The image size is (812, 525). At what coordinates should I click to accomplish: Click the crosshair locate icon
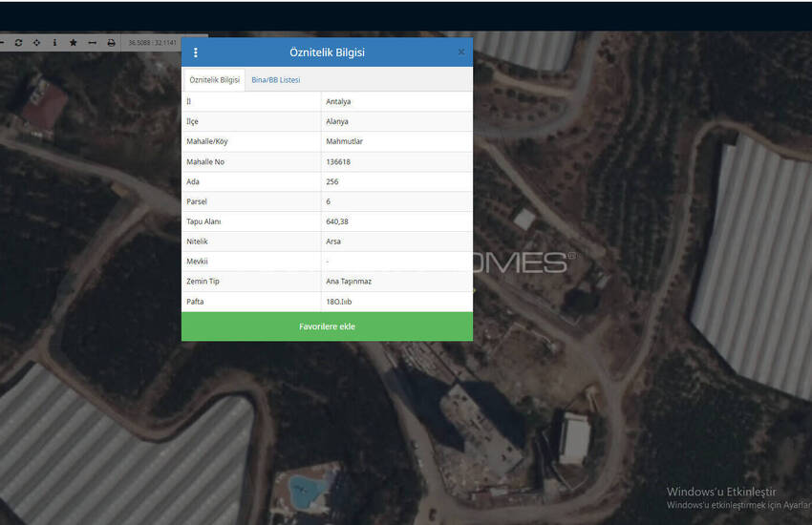pos(36,43)
